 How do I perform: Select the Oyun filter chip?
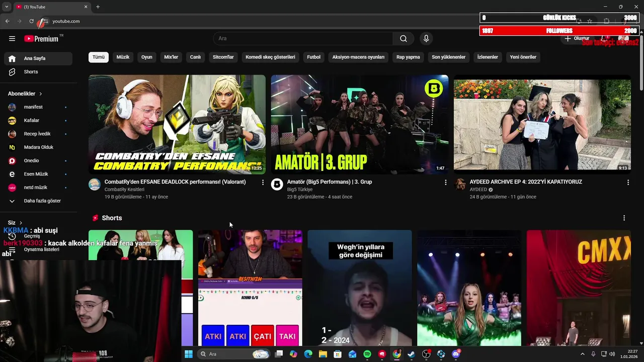click(x=147, y=57)
